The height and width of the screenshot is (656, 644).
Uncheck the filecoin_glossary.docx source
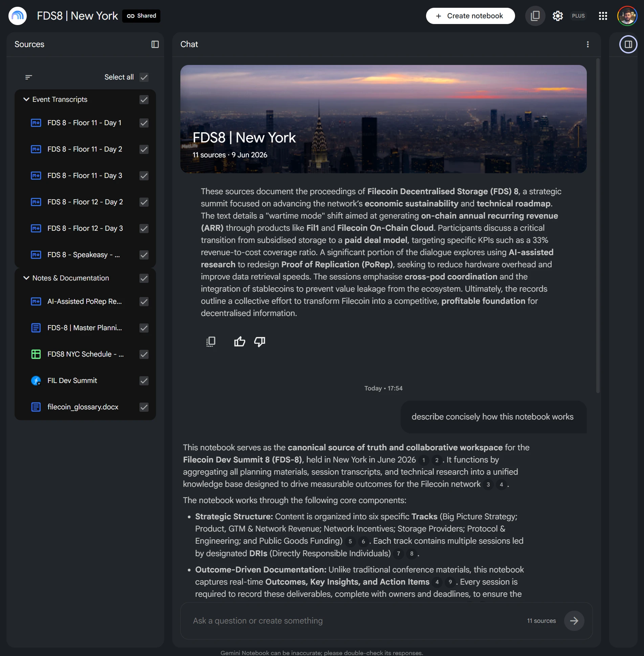pos(144,407)
